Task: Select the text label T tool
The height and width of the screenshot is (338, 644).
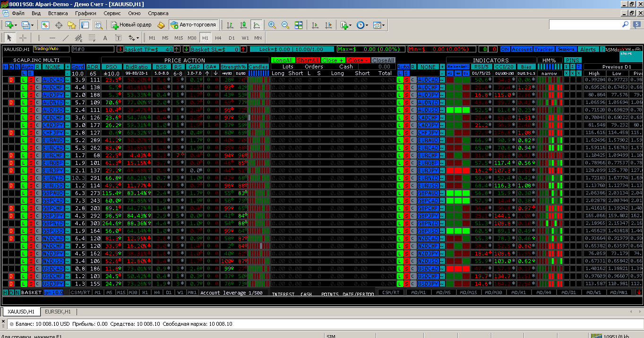Action: click(x=118, y=38)
